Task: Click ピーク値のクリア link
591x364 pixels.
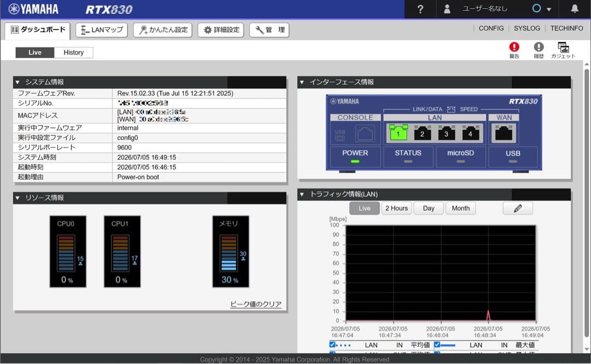Action: (x=256, y=304)
